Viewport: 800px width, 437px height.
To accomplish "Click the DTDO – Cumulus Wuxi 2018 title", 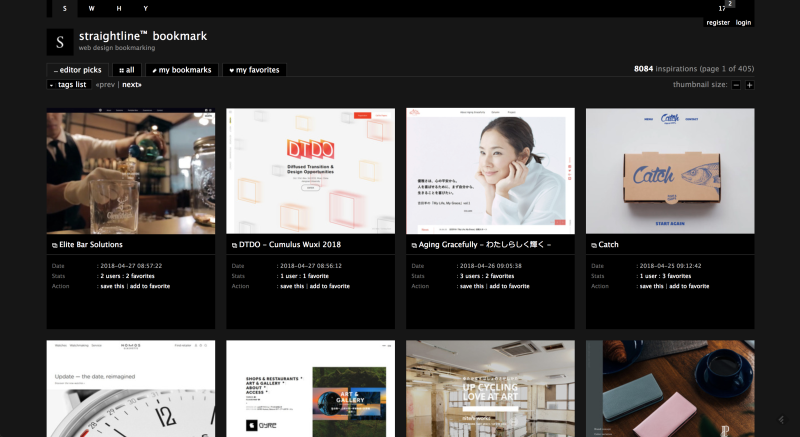I will click(x=290, y=245).
